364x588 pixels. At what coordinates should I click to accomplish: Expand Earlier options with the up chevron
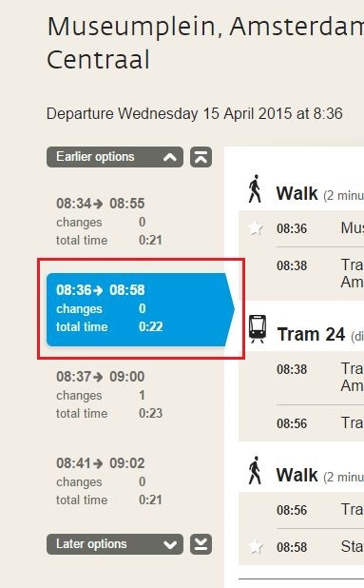pos(170,157)
